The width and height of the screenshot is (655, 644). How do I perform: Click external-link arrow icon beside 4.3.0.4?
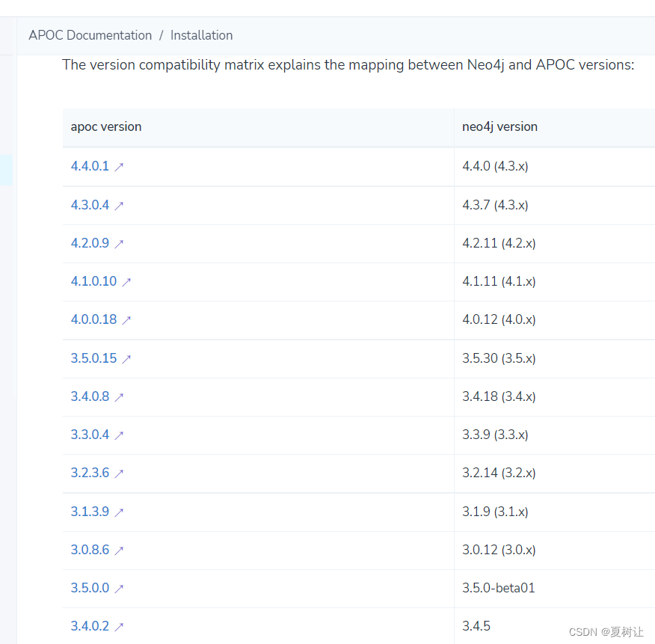(119, 206)
